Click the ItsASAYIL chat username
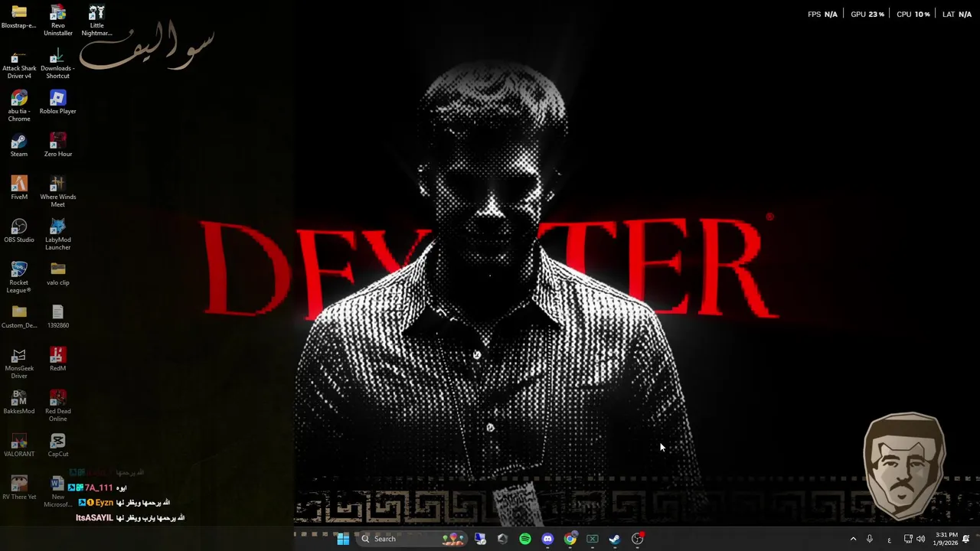Image resolution: width=980 pixels, height=551 pixels. pyautogui.click(x=94, y=518)
